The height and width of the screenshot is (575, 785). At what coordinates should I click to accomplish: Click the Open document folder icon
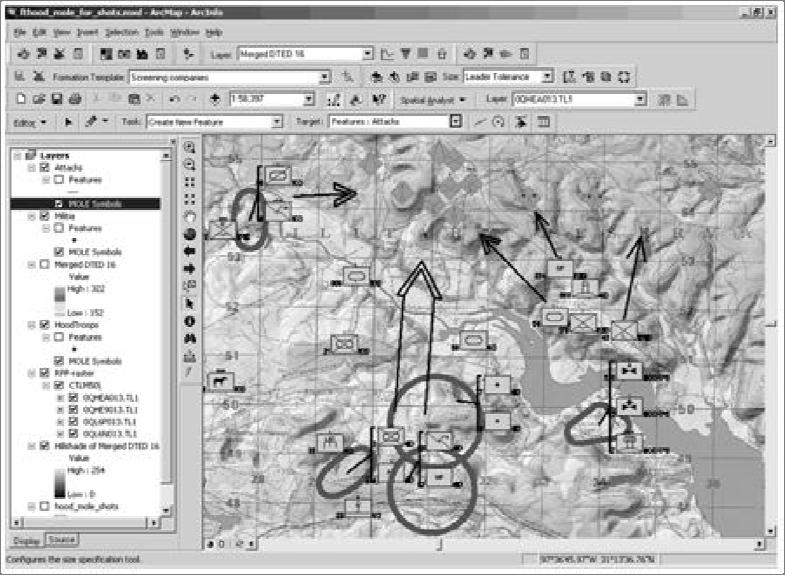coord(39,99)
